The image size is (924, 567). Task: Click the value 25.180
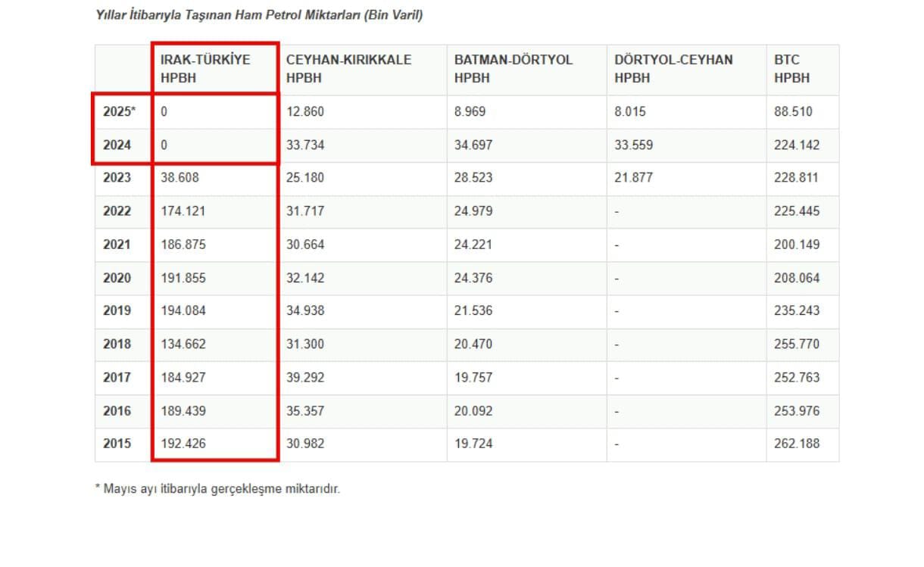(x=305, y=178)
